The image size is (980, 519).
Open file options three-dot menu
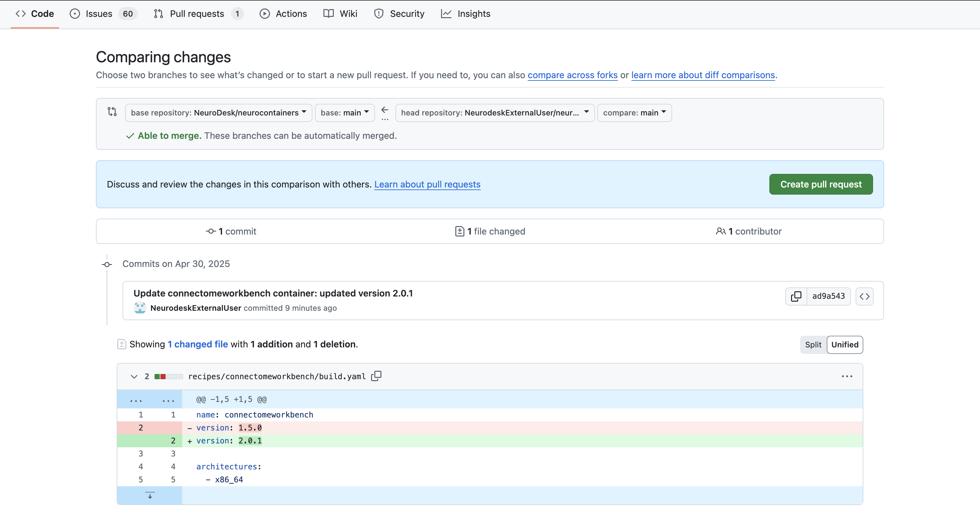click(847, 376)
